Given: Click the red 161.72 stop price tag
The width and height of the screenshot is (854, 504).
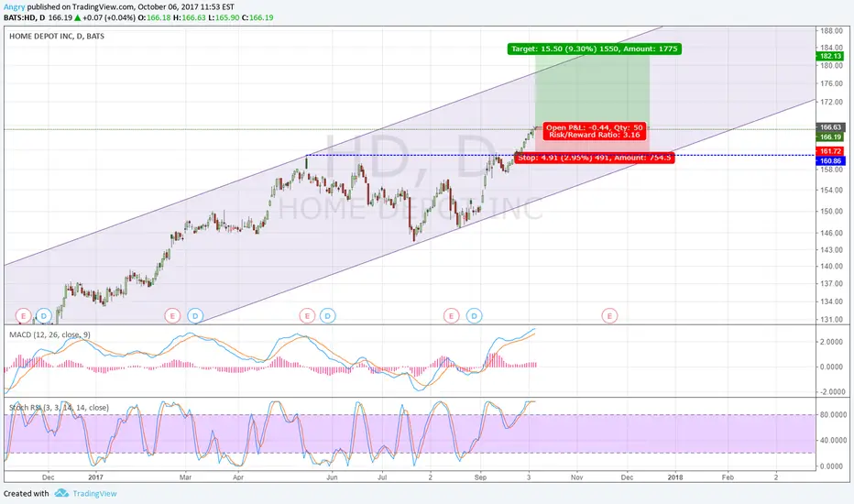Looking at the screenshot, I should 830,151.
